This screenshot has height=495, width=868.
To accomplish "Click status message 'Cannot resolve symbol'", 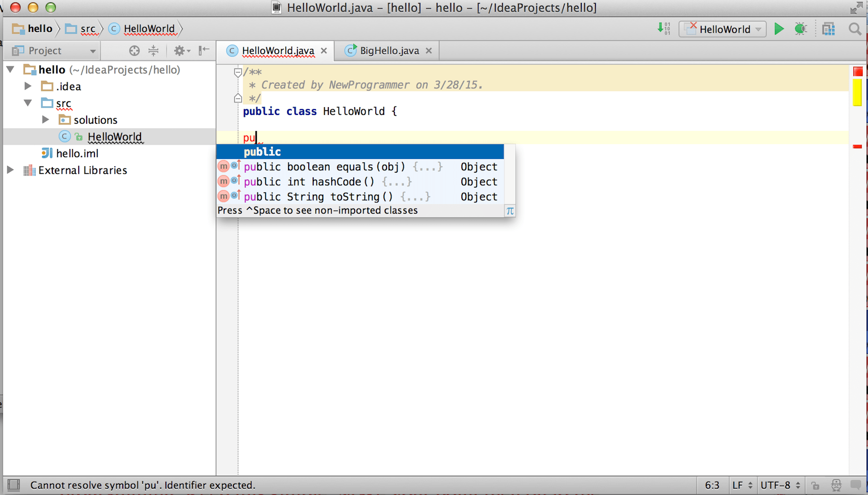I will coord(143,485).
